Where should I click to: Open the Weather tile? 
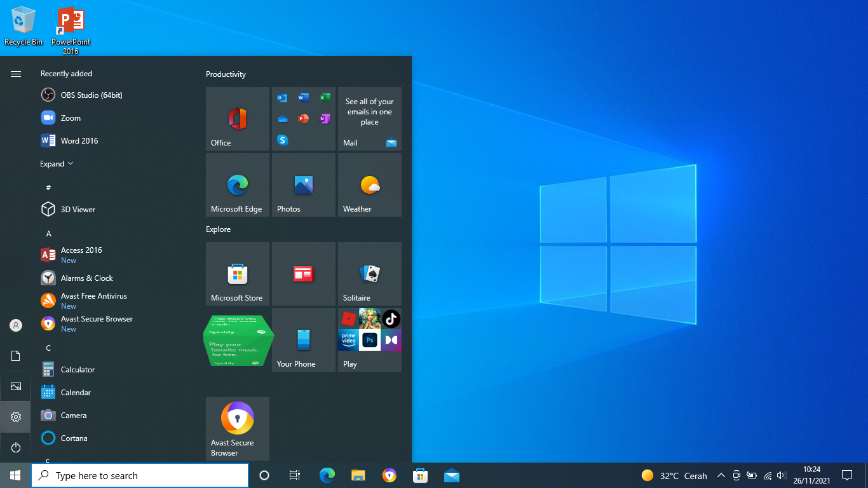tap(370, 185)
